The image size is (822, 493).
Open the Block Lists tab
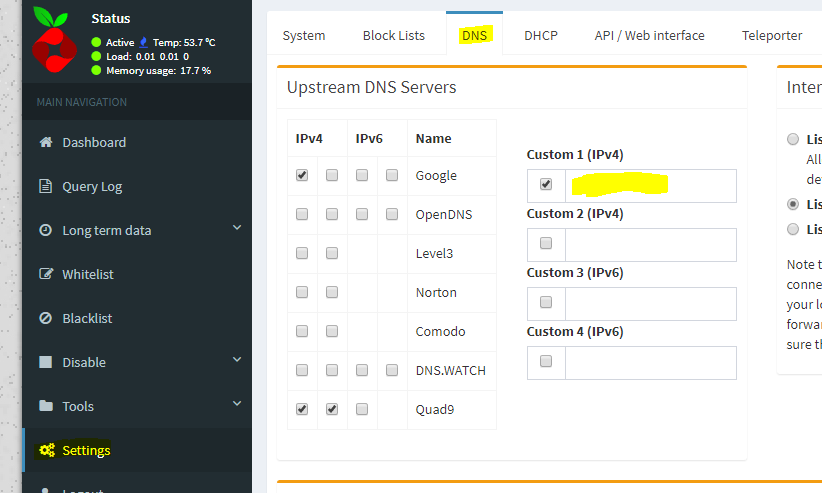[x=394, y=35]
